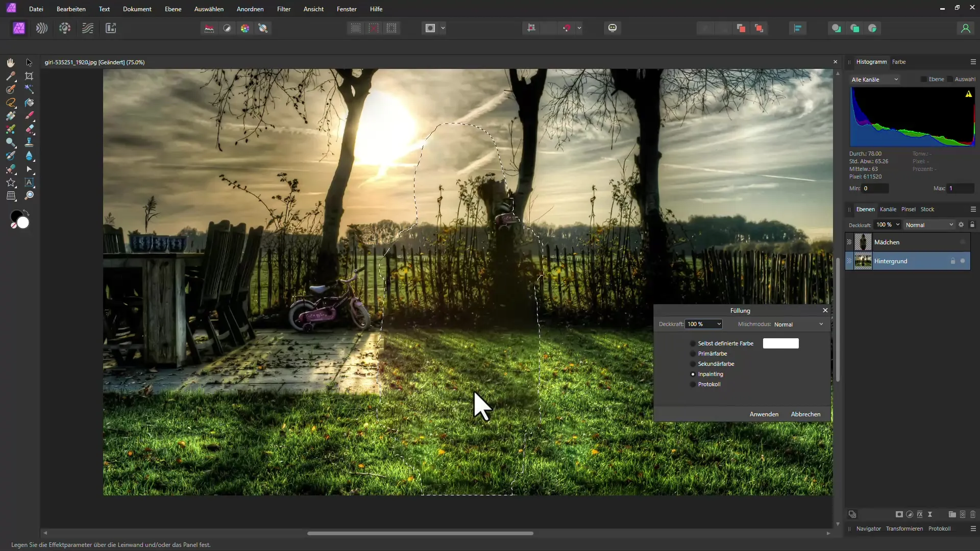980x551 pixels.
Task: Enable the Auswahl histogram checkbox
Action: [x=950, y=79]
